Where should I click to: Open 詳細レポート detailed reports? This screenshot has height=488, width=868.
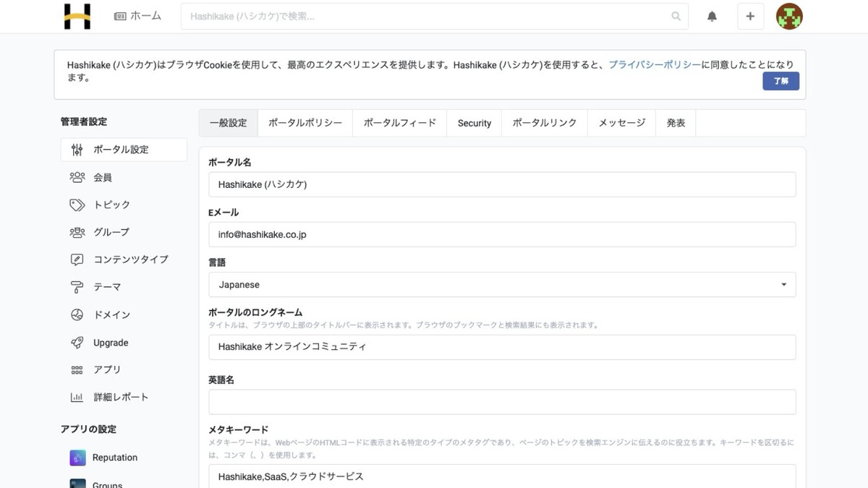tap(120, 397)
